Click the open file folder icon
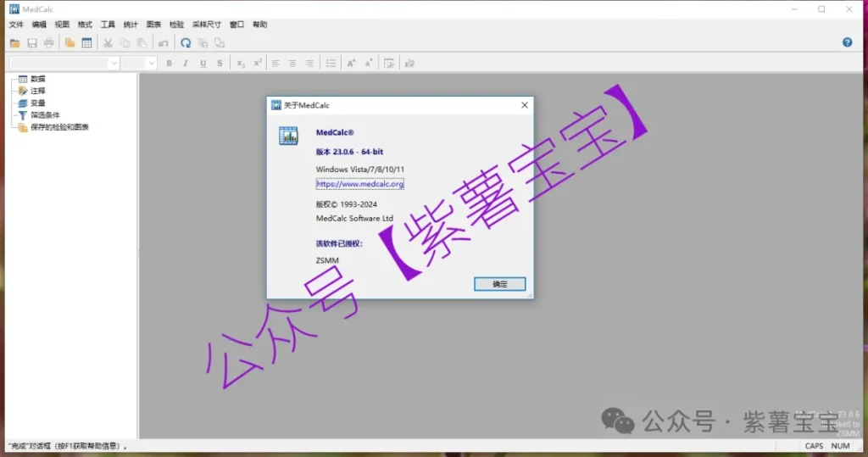 coord(14,43)
